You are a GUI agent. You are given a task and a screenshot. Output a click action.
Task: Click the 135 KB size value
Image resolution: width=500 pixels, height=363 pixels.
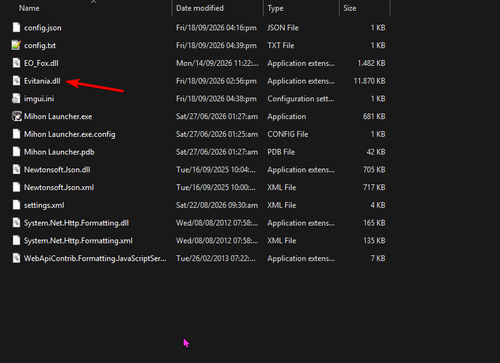point(374,240)
